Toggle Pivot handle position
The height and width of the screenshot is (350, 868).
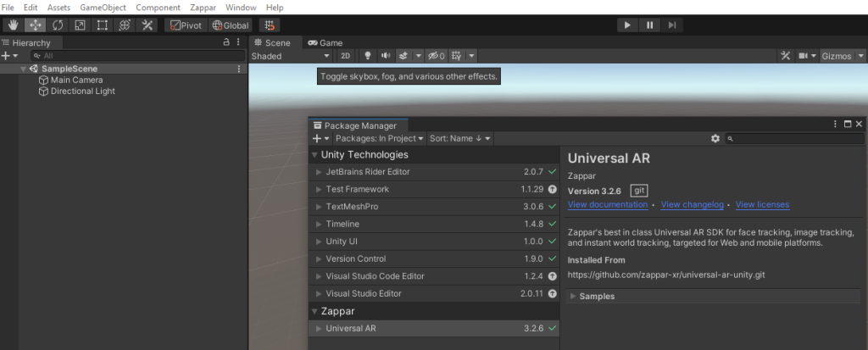click(186, 25)
